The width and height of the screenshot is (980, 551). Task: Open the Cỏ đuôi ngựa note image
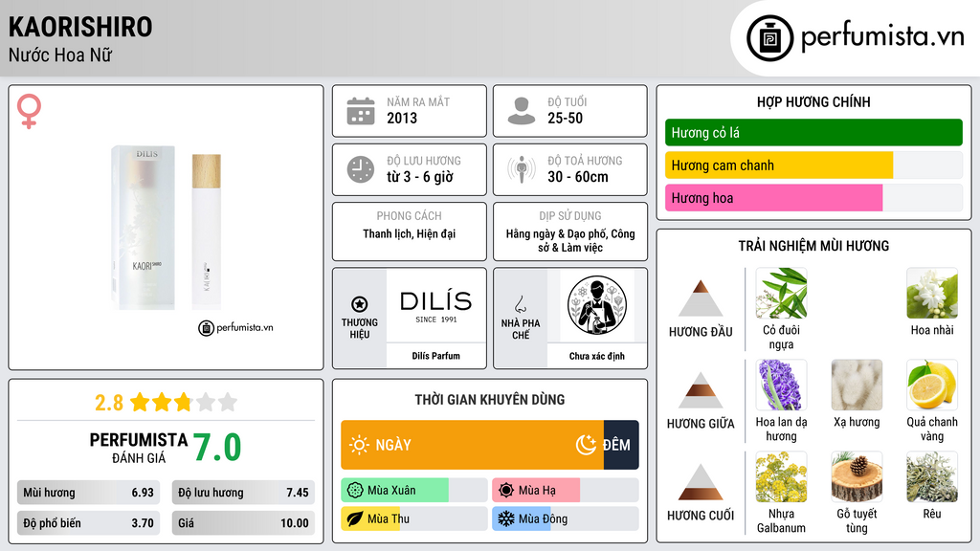[781, 293]
